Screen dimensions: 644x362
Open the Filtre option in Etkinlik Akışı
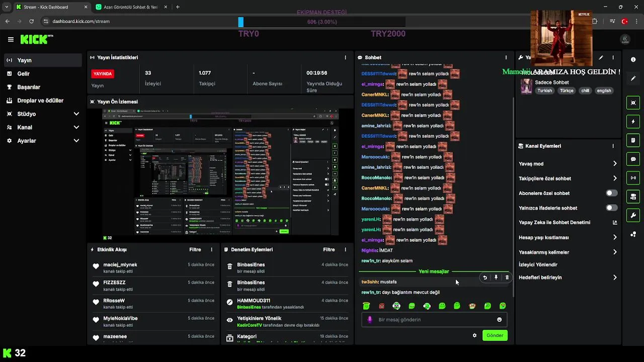195,249
